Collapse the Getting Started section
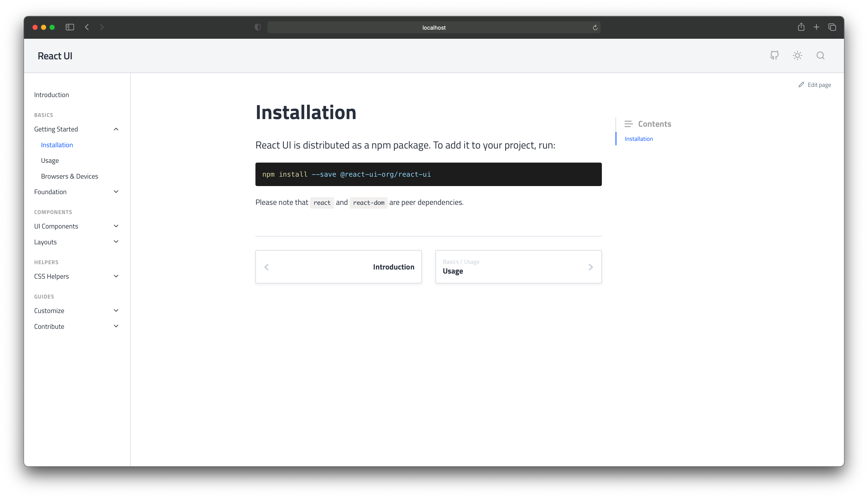Image resolution: width=868 pixels, height=498 pixels. point(116,129)
